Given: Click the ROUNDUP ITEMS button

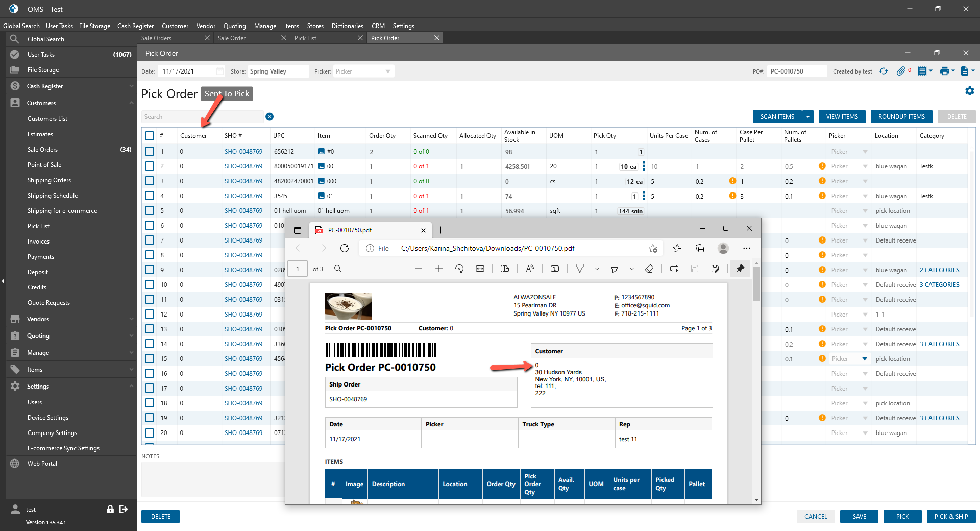Looking at the screenshot, I should 901,117.
